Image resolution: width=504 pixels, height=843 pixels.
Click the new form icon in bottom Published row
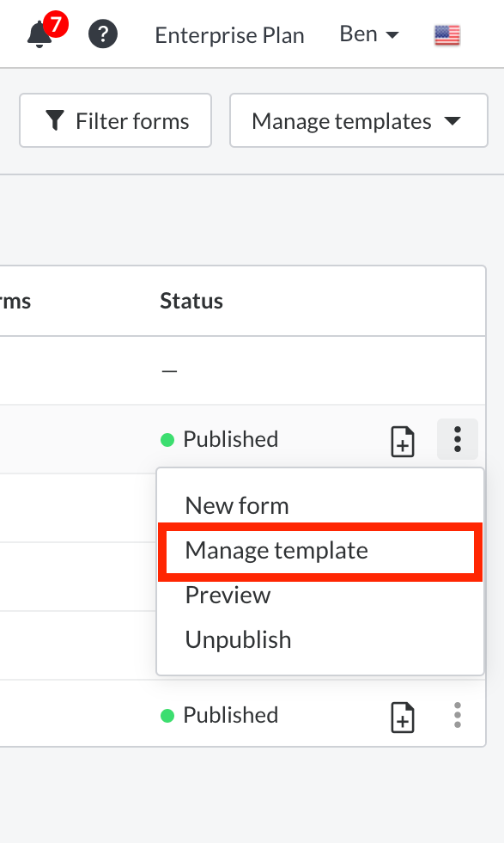click(x=403, y=718)
